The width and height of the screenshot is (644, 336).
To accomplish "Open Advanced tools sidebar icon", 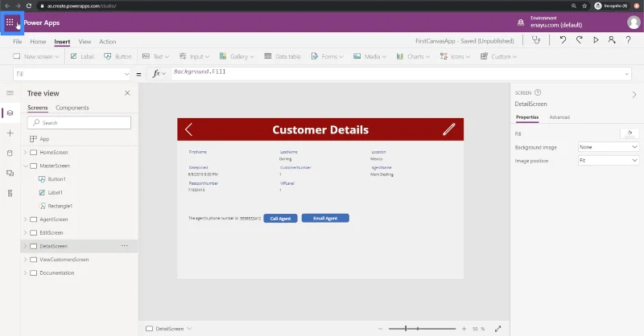I will point(10,193).
